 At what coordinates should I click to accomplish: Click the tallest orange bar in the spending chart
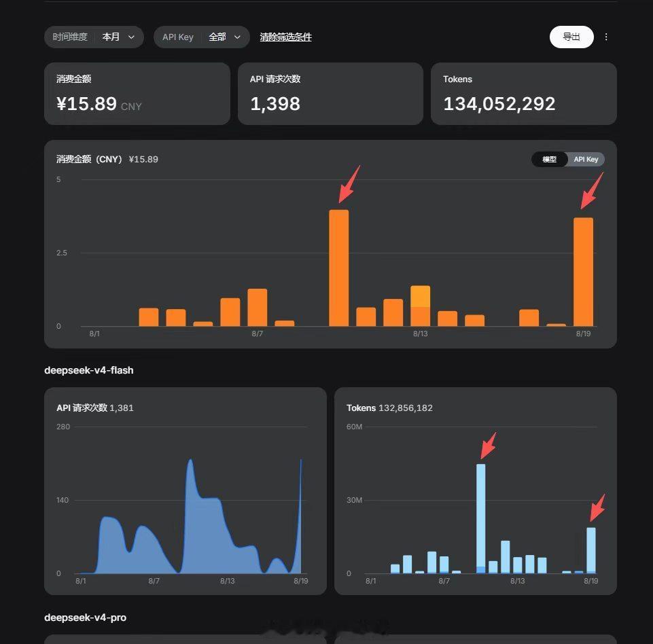coord(338,268)
